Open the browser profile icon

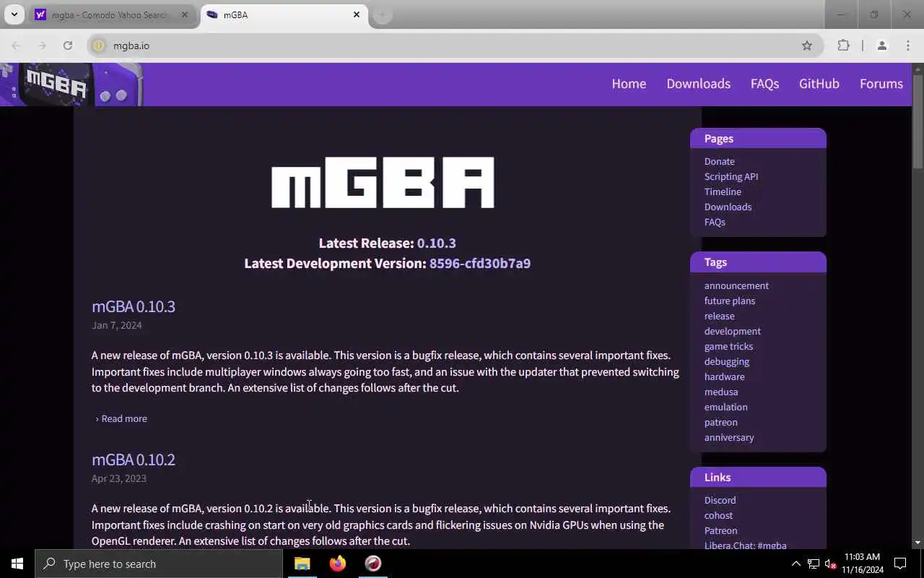coord(881,46)
